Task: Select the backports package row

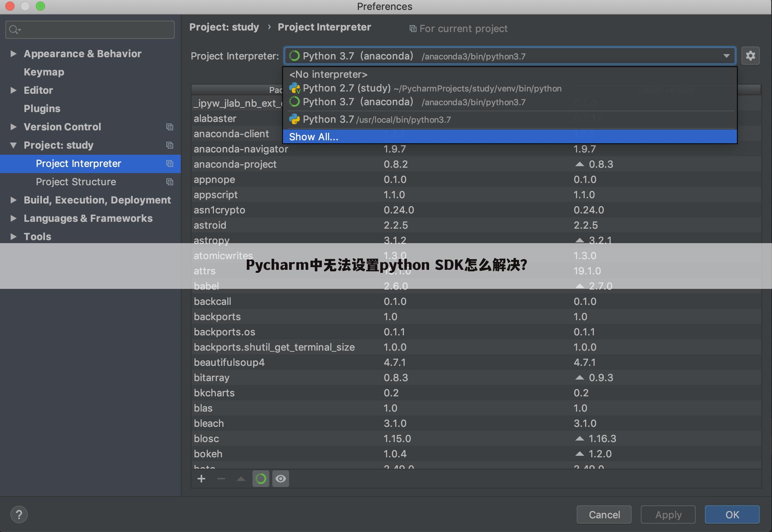Action: coord(476,317)
